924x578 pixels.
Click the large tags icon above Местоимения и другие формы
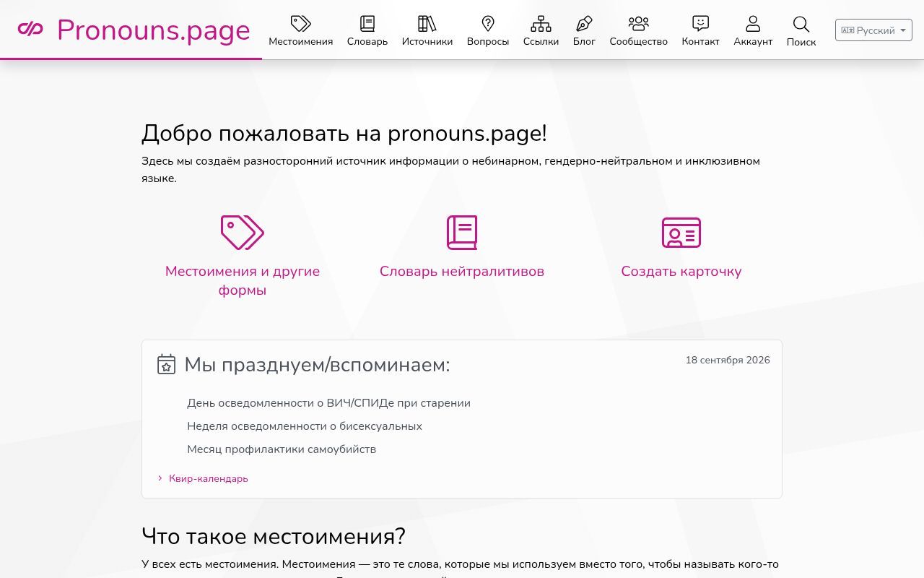pos(243,233)
